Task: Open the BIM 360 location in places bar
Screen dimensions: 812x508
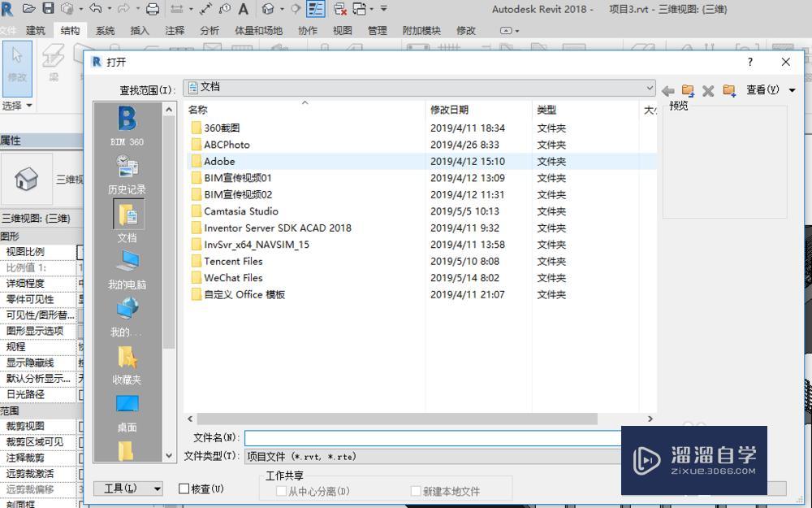Action: pyautogui.click(x=127, y=126)
